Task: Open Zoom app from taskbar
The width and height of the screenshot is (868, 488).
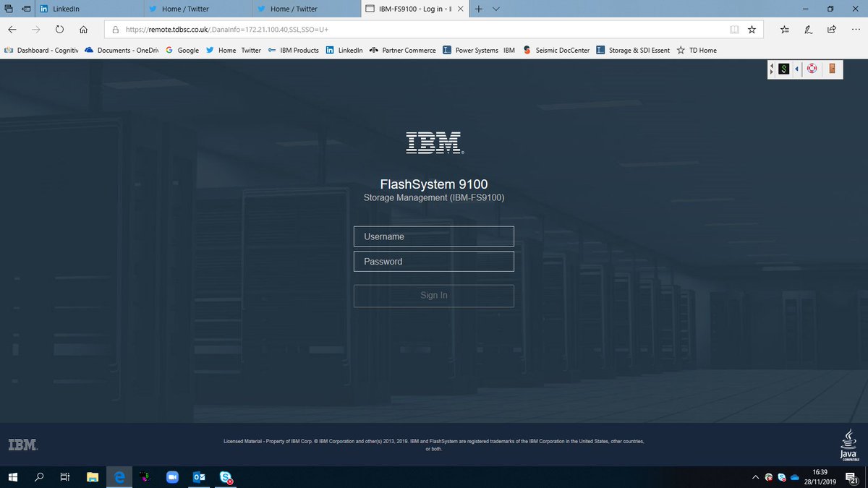Action: 172,477
